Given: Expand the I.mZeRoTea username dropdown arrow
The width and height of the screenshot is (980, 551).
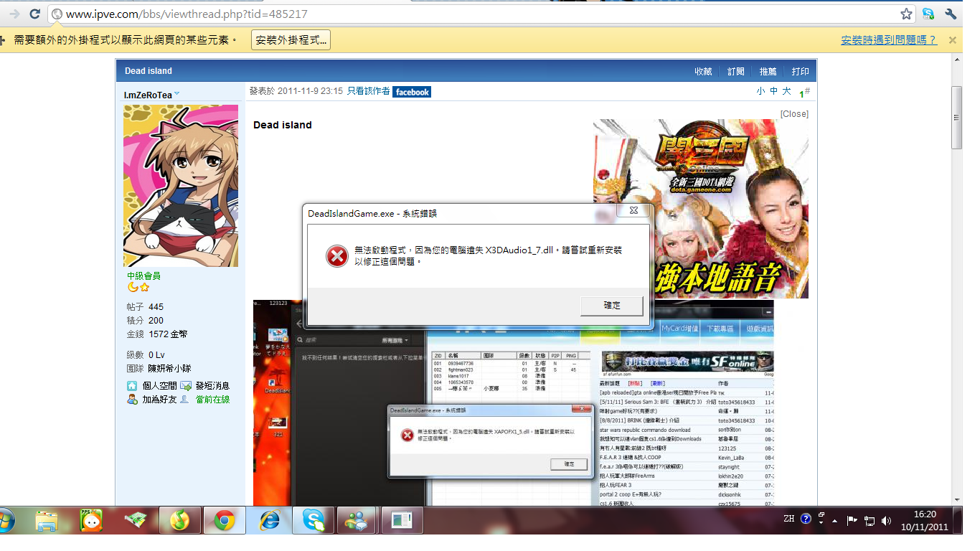Looking at the screenshot, I should click(177, 94).
